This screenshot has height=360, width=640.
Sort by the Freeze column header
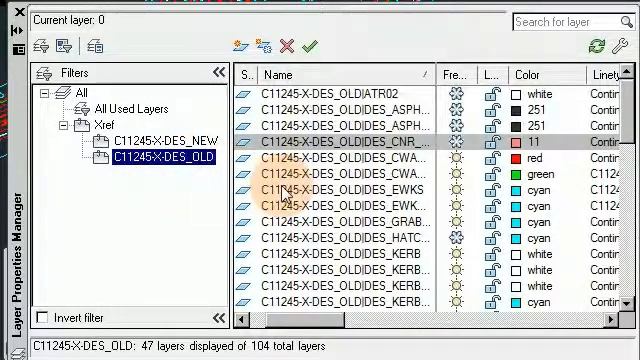tap(457, 75)
